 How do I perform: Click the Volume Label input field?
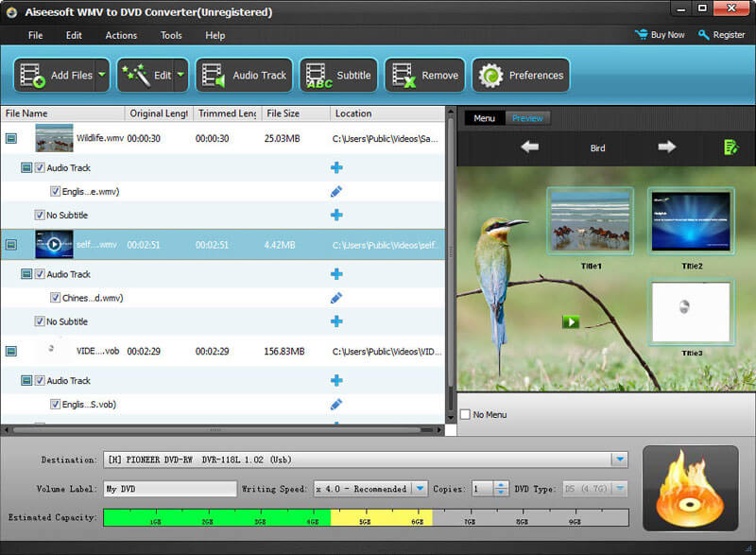[170, 489]
